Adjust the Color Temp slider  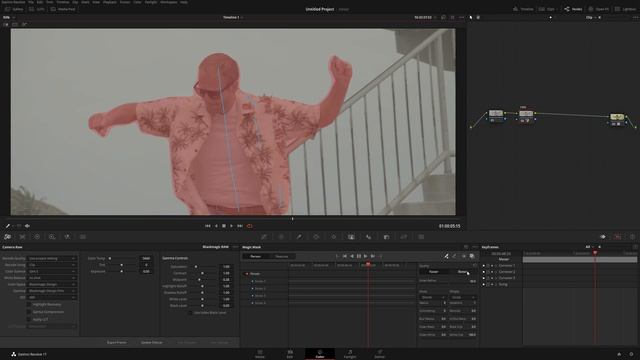122,258
